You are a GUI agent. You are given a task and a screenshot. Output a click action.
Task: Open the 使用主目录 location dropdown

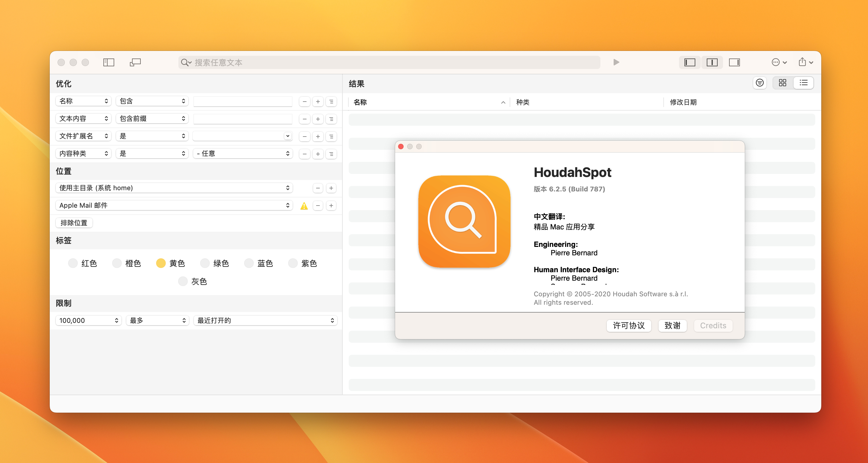coord(174,188)
